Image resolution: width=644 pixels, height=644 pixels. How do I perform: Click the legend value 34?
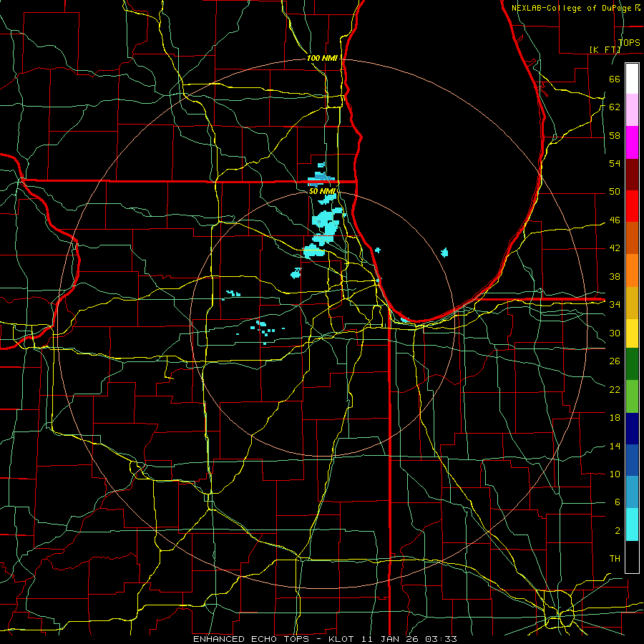615,304
